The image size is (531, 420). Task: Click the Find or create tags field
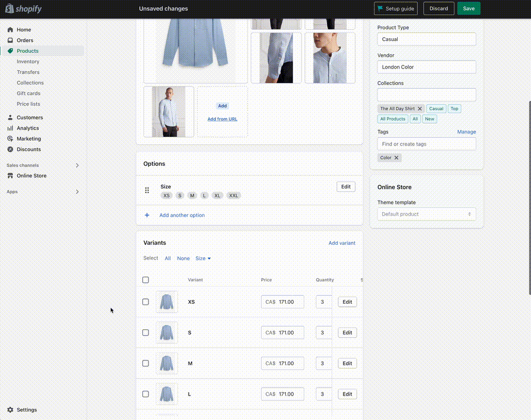426,144
